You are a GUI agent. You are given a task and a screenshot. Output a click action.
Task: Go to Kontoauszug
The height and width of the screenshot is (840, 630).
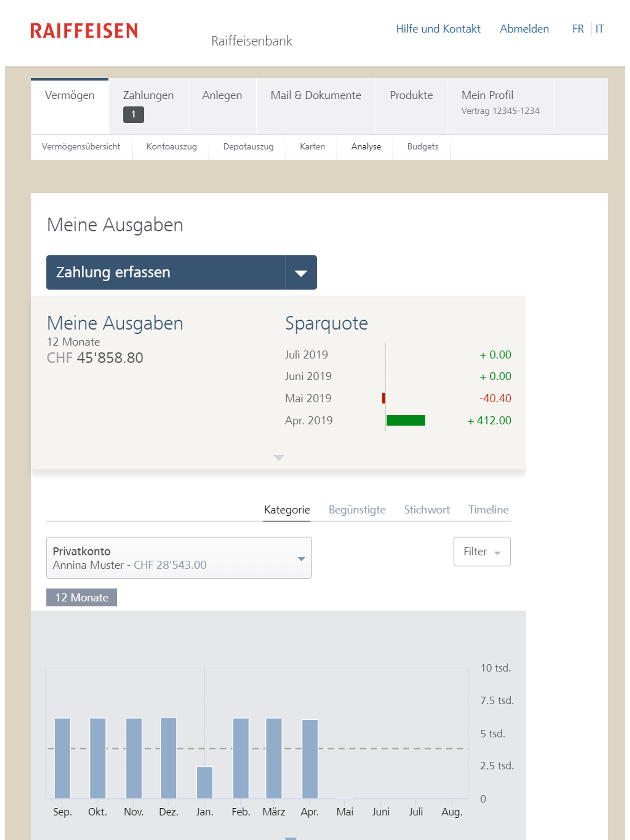tap(171, 147)
